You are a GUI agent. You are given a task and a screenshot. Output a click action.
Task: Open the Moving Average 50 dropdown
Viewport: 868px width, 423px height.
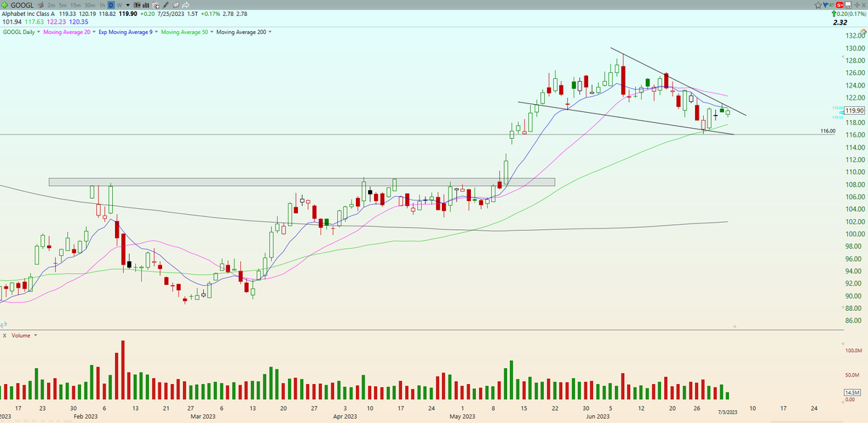212,32
